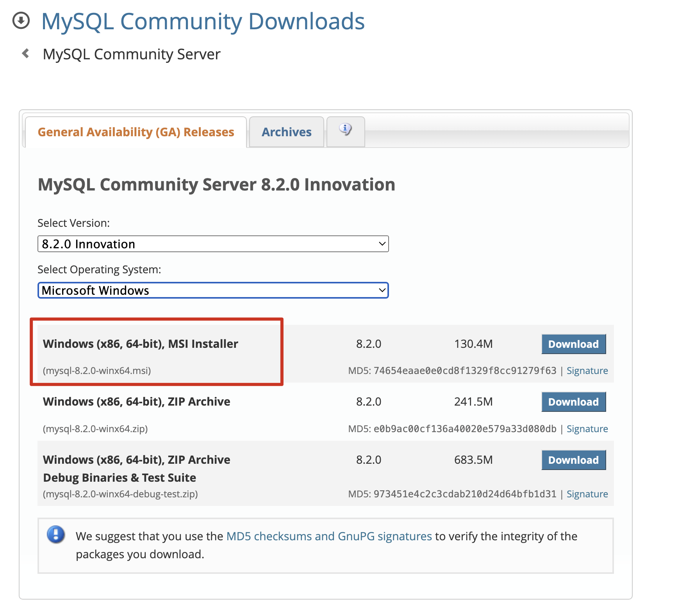678x616 pixels.
Task: Click the blue exclamation notice icon
Action: pyautogui.click(x=56, y=534)
